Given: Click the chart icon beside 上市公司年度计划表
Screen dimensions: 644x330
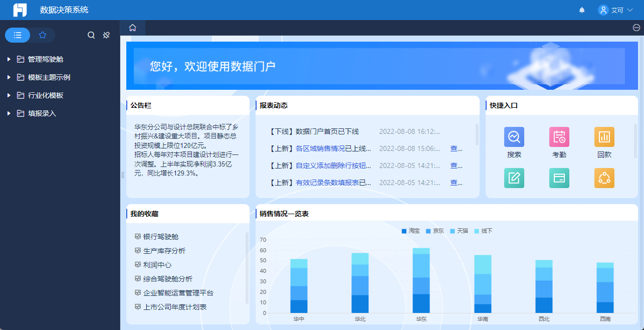Looking at the screenshot, I should (138, 307).
